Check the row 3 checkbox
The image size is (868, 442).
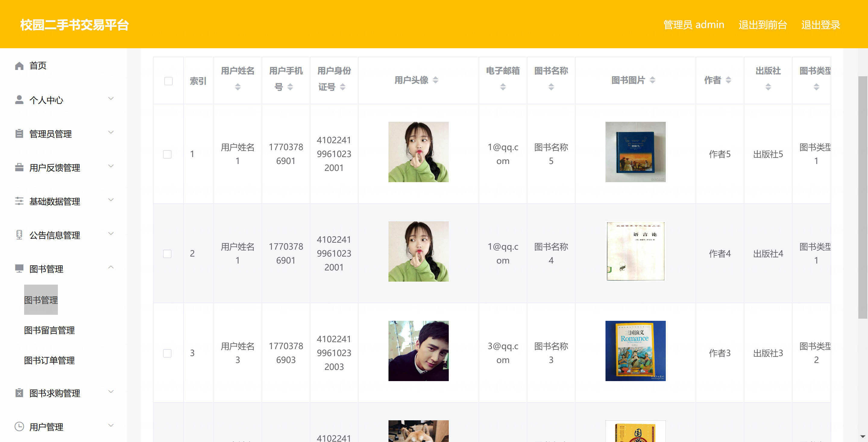[167, 353]
